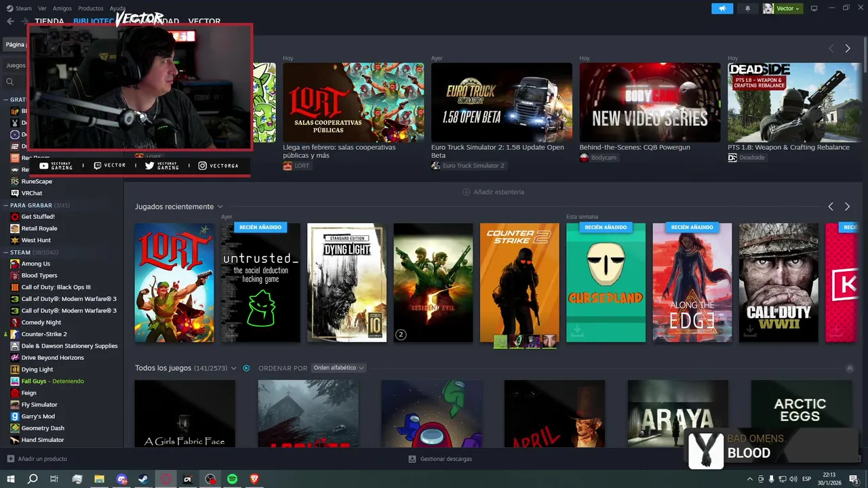Open the Along the Edge cover
868x488 pixels.
click(692, 283)
